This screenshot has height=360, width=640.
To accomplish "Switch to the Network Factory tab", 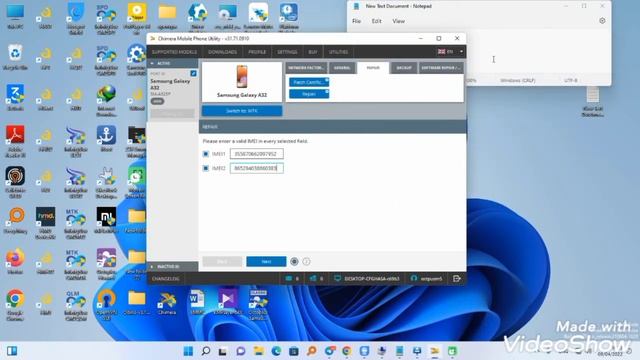I will pyautogui.click(x=306, y=68).
